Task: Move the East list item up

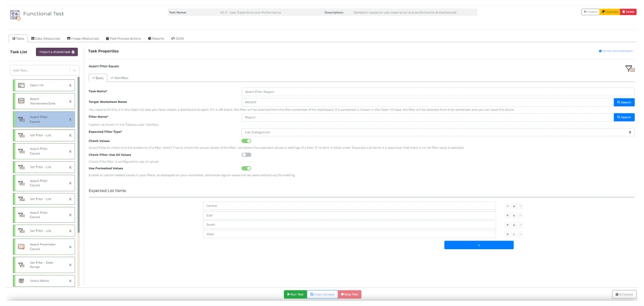Action: [x=508, y=215]
